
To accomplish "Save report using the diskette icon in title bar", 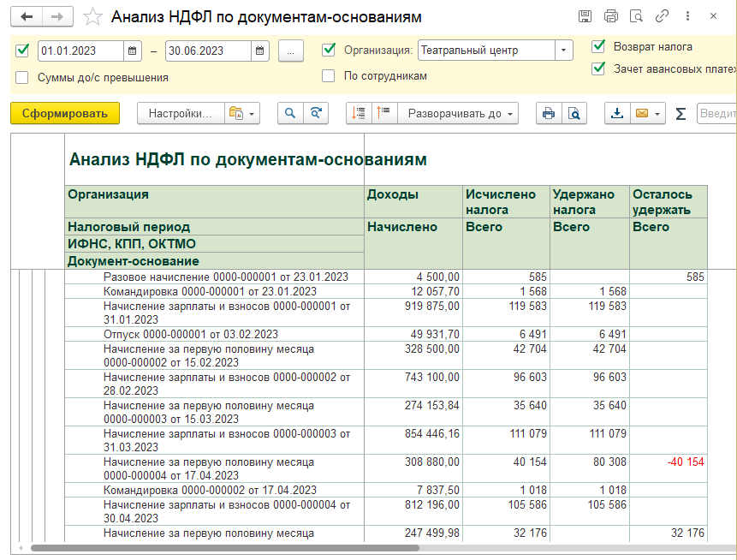I will point(585,16).
